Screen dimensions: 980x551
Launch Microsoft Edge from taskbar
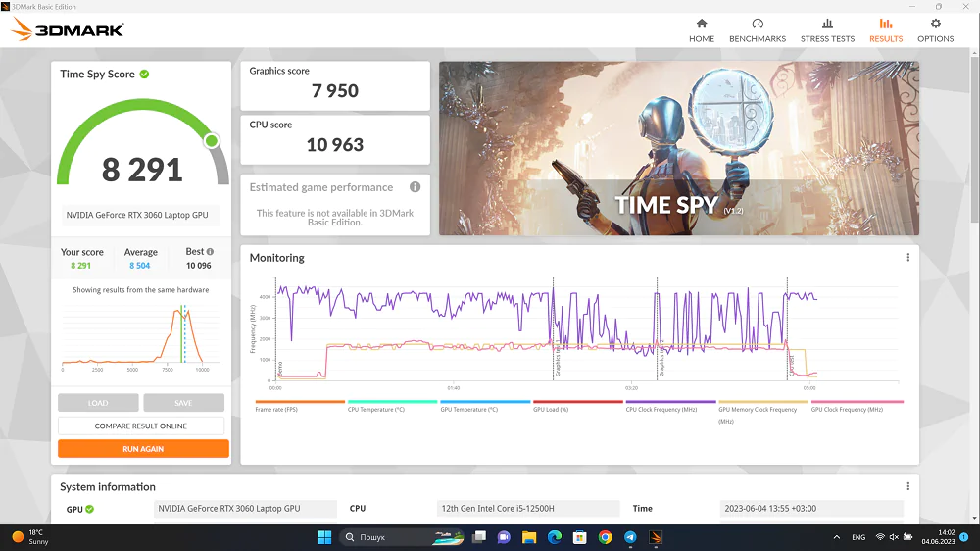coord(555,537)
